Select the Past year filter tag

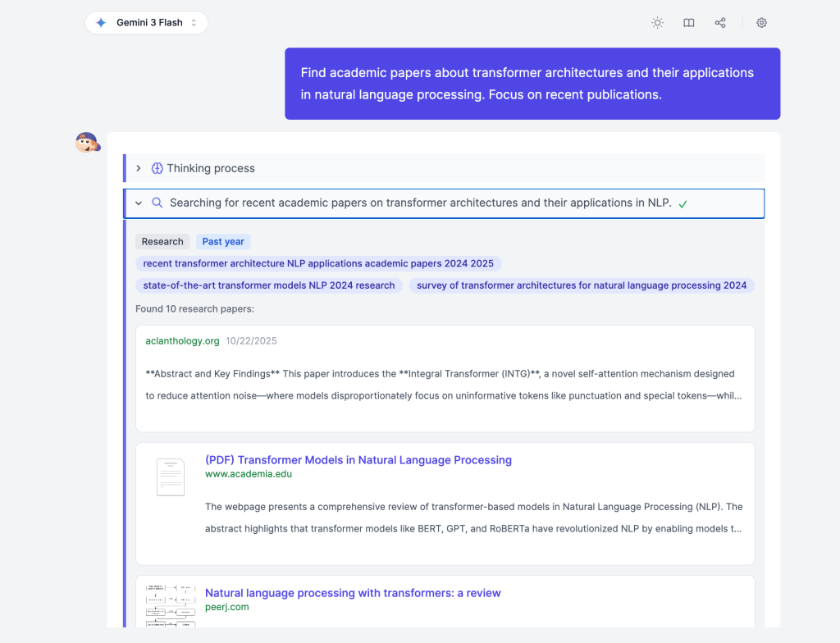click(x=223, y=241)
